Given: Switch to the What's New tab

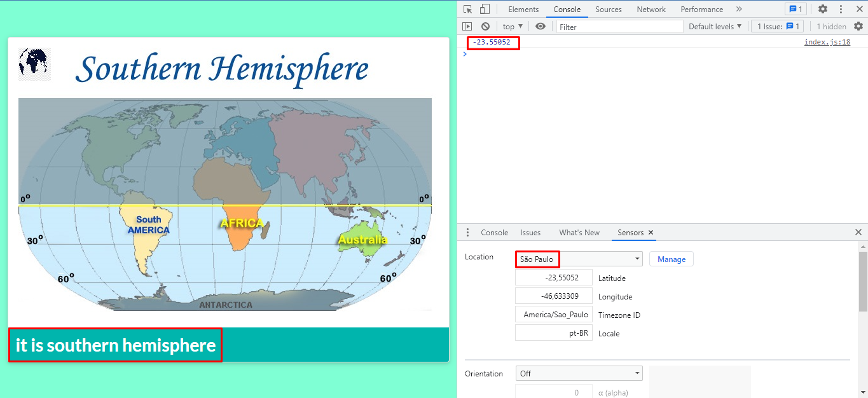Looking at the screenshot, I should pyautogui.click(x=579, y=233).
